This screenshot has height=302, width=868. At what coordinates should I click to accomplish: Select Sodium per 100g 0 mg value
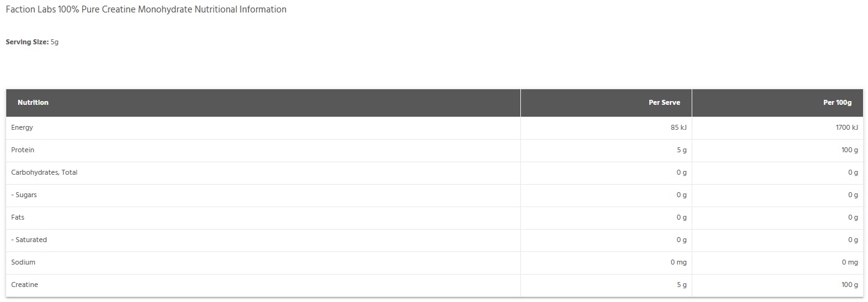[850, 262]
